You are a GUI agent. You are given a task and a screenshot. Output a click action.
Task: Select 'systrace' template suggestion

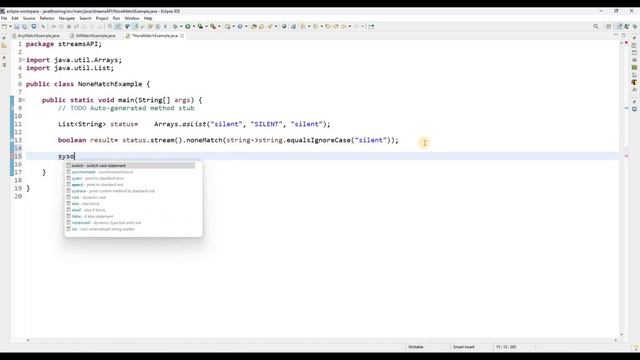(131, 191)
